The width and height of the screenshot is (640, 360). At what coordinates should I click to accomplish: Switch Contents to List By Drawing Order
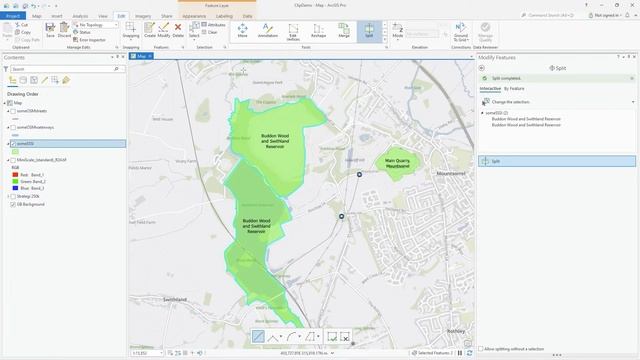coord(13,80)
